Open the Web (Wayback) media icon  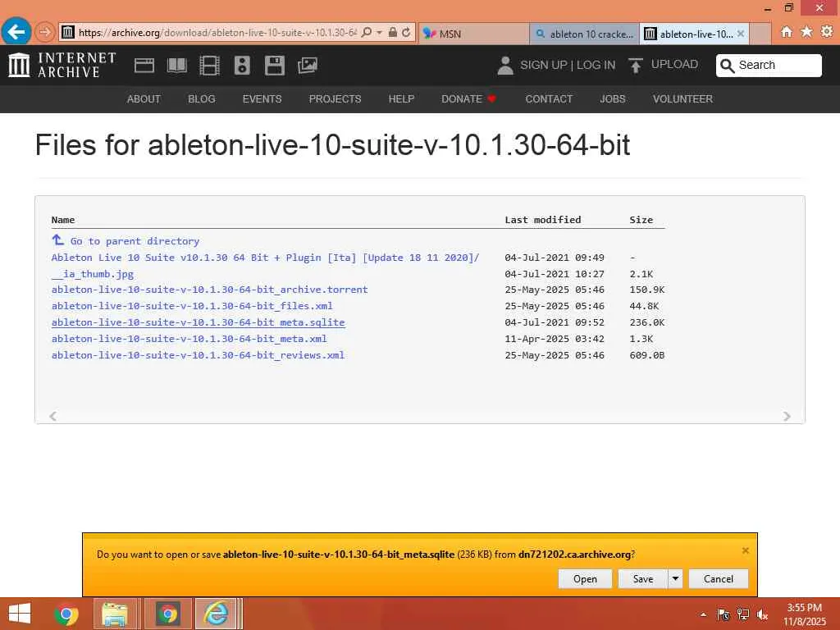(144, 66)
